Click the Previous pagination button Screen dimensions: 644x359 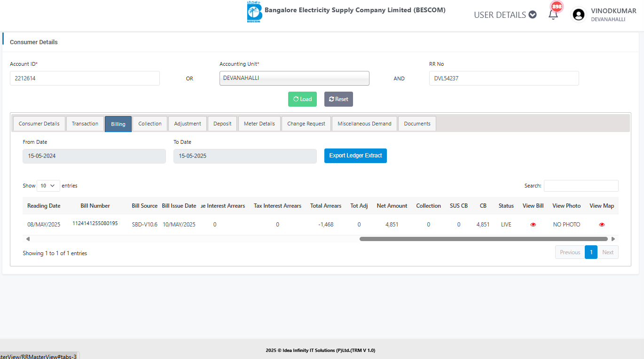570,252
